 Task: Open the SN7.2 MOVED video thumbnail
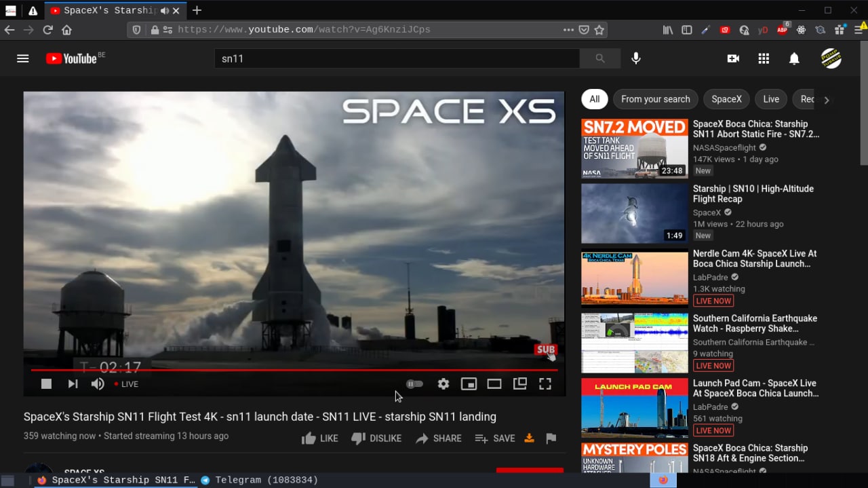pos(635,149)
